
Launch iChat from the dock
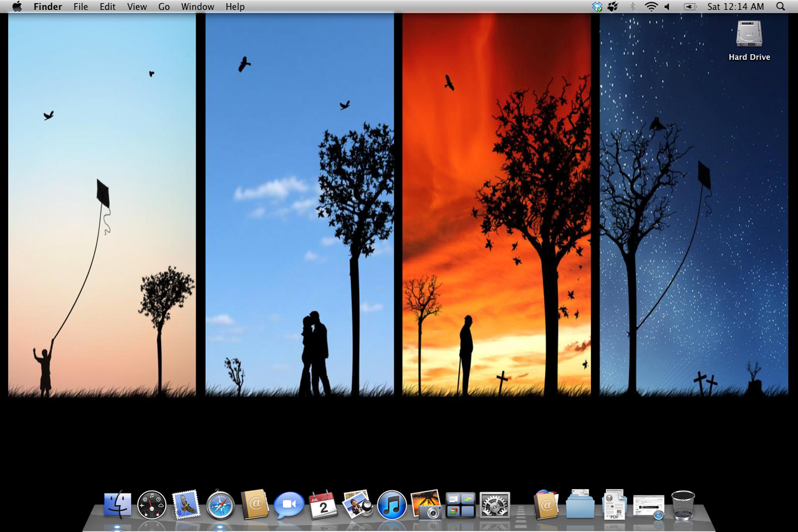point(289,505)
